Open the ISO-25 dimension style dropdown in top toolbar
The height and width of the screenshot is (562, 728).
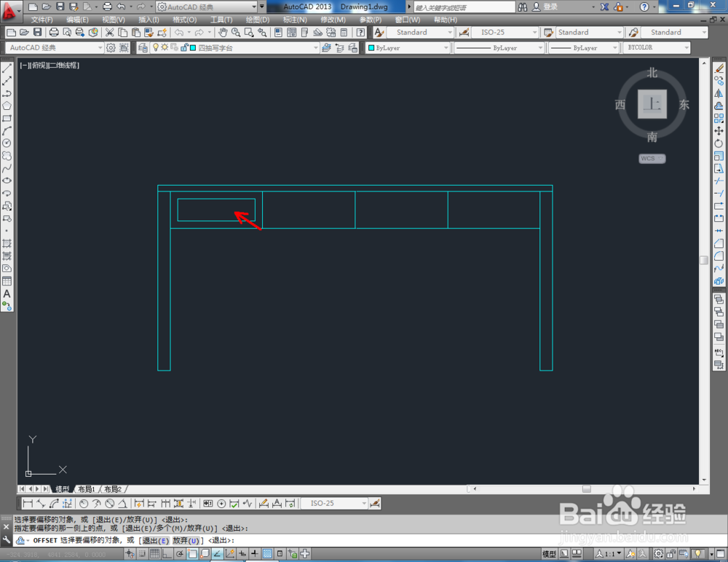pos(505,32)
